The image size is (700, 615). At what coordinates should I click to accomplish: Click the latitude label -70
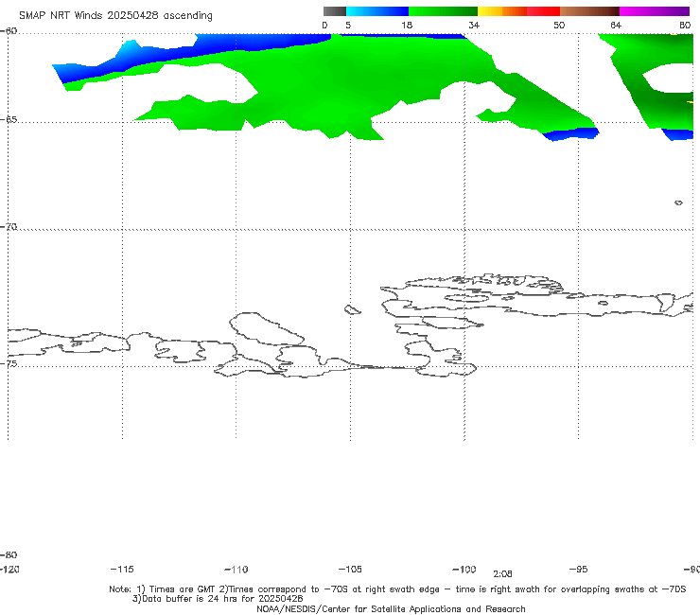click(x=9, y=226)
